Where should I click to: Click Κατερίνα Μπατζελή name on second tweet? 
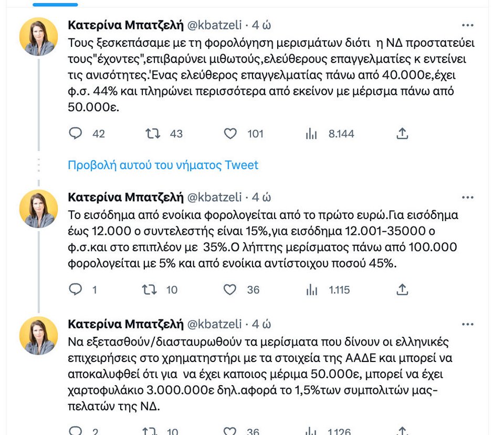point(125,198)
